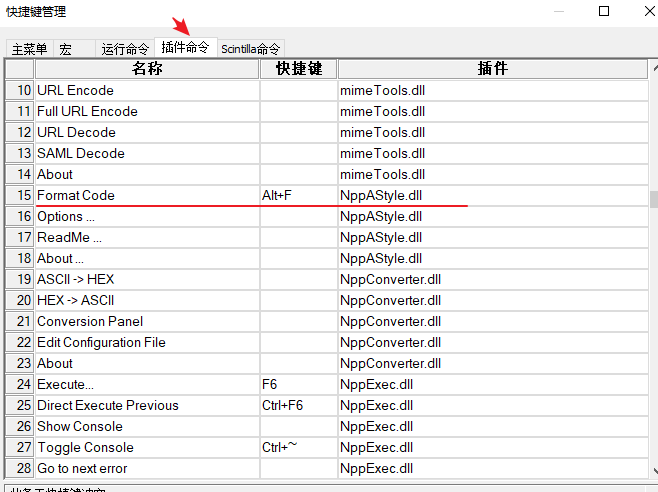Switch to the 运行命令 tab
Image resolution: width=658 pixels, height=492 pixels.
point(125,49)
